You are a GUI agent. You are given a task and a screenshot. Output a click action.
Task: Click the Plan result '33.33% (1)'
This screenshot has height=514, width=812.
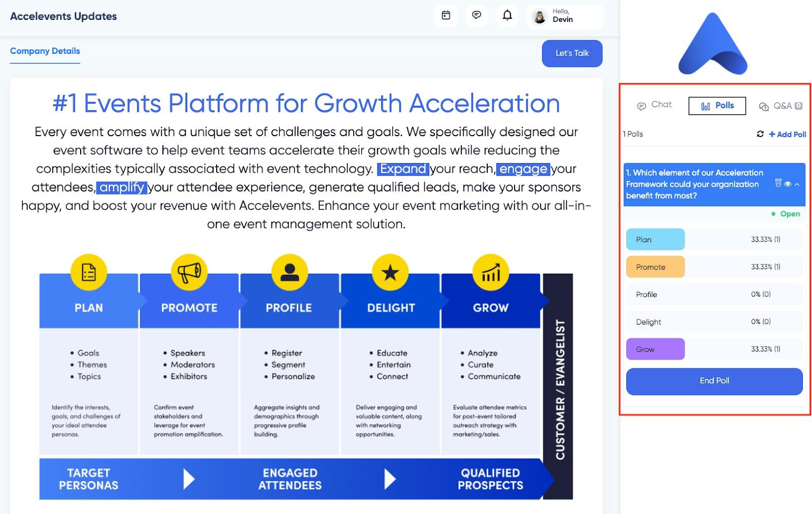click(x=765, y=239)
